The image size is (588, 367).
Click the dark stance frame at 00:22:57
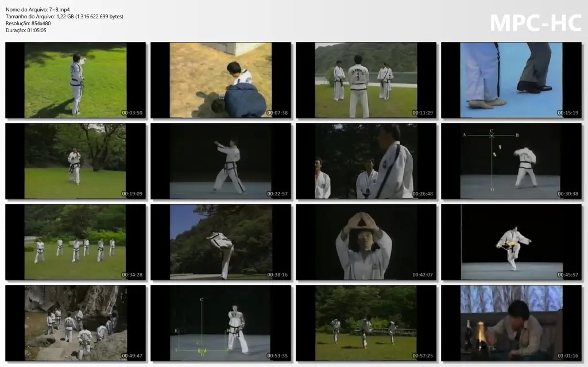pos(221,161)
